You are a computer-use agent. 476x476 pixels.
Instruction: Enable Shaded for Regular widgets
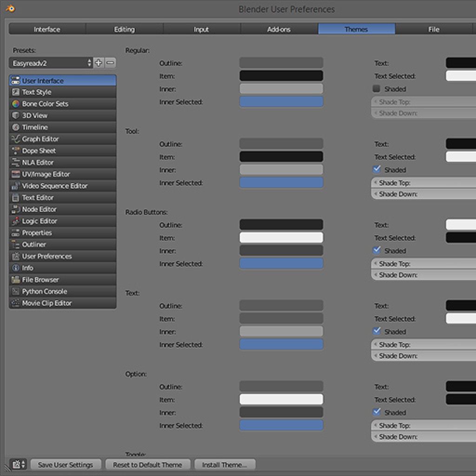pyautogui.click(x=376, y=89)
